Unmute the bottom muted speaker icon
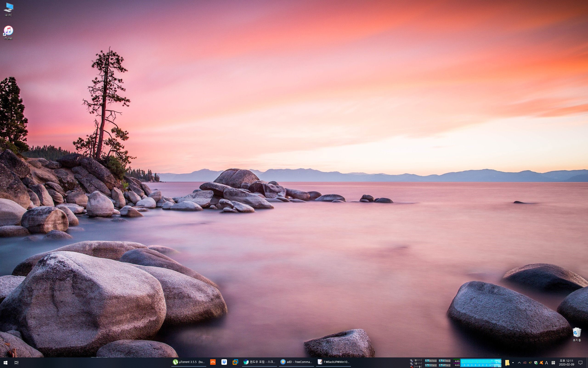 [411, 367]
